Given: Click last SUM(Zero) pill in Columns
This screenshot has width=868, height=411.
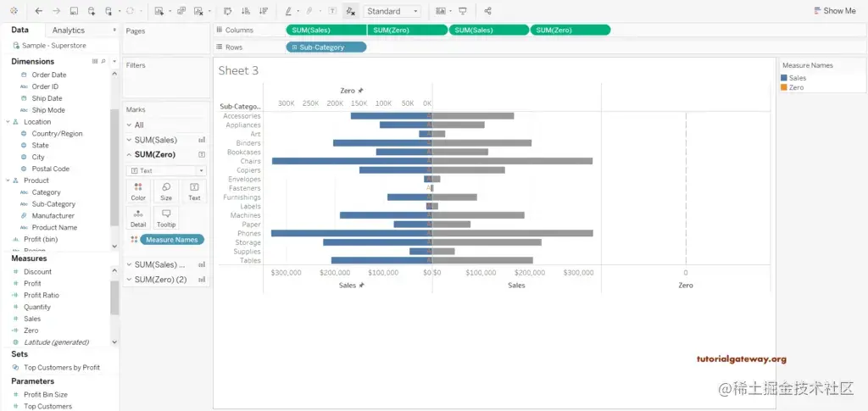Looking at the screenshot, I should pos(570,31).
